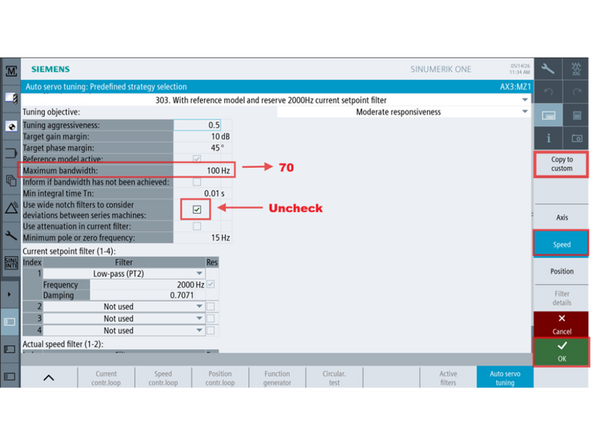This screenshot has height=444, width=592.
Task: Click the SINUMERIK Integrate sidebar icon
Action: pos(11,263)
